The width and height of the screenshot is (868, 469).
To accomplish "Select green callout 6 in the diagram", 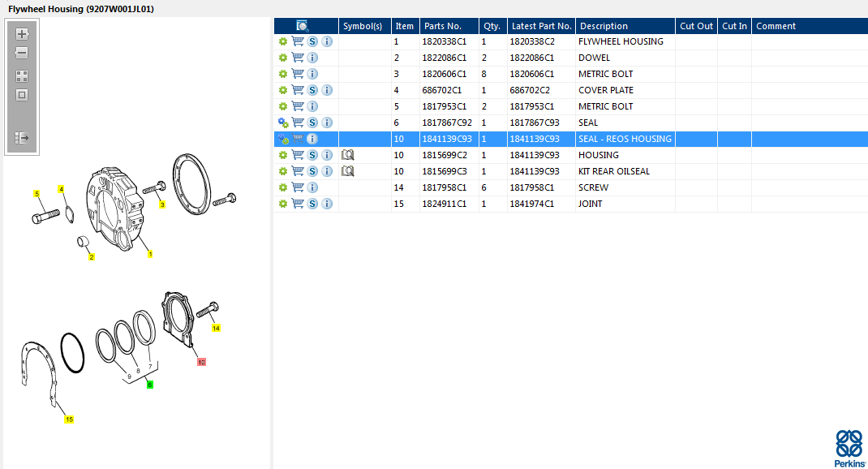I will 149,385.
